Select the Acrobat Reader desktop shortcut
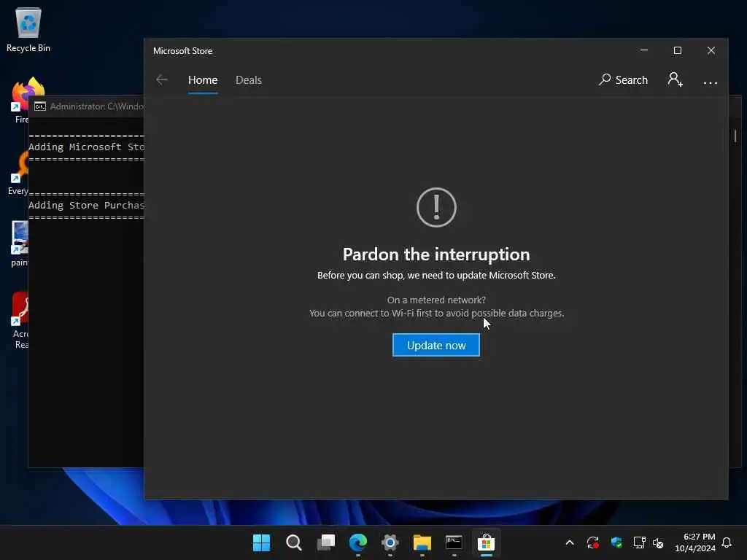Screen dimensions: 747x560 20,320
